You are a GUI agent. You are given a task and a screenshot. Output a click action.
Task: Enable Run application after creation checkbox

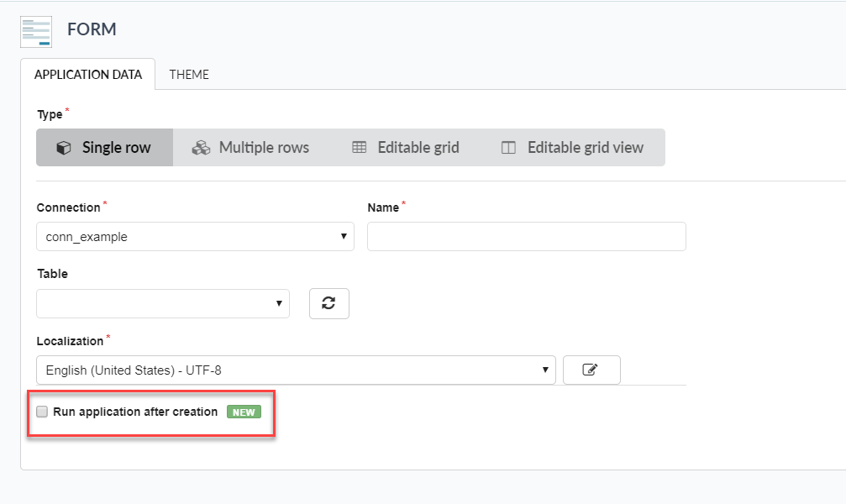pyautogui.click(x=42, y=412)
